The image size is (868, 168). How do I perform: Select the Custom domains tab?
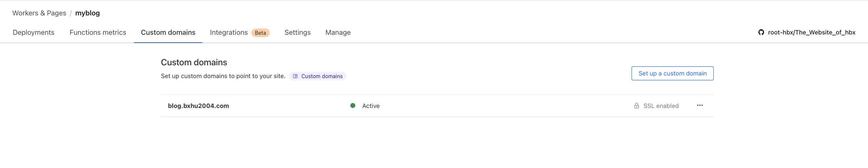click(x=168, y=32)
